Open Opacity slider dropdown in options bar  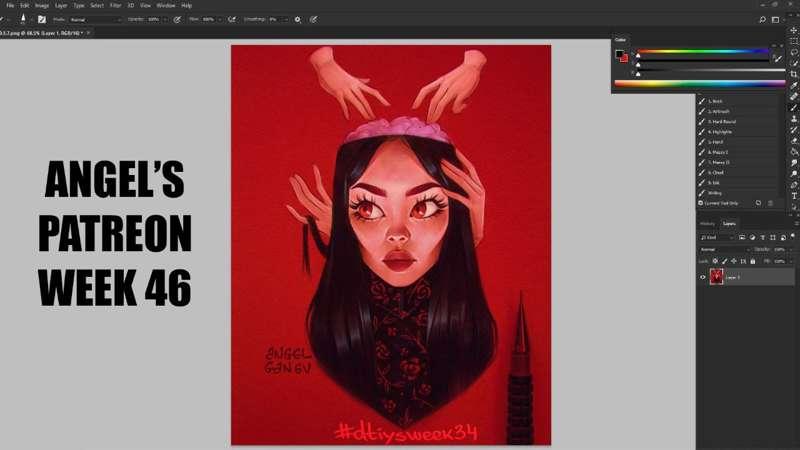(x=165, y=19)
